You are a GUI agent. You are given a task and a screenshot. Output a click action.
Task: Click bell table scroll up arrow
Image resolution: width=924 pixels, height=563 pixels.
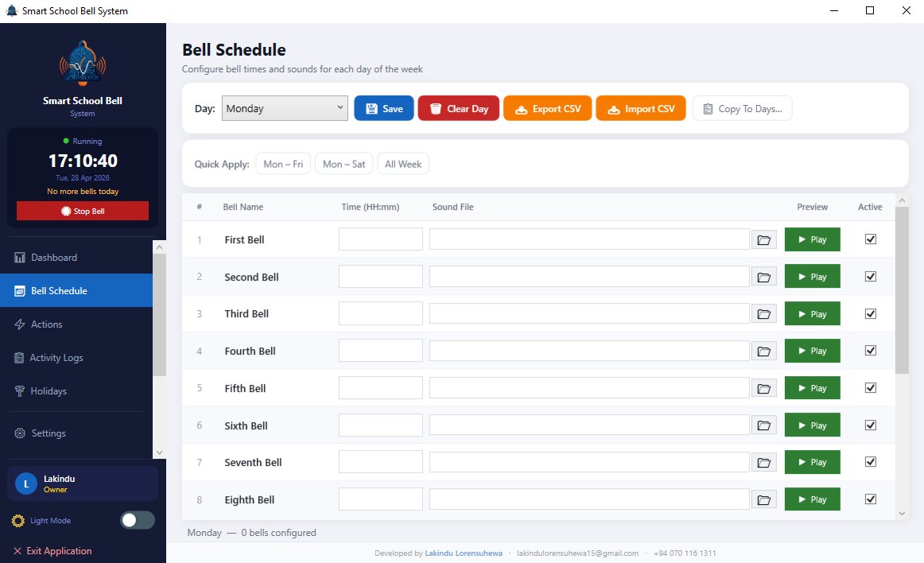pyautogui.click(x=902, y=200)
